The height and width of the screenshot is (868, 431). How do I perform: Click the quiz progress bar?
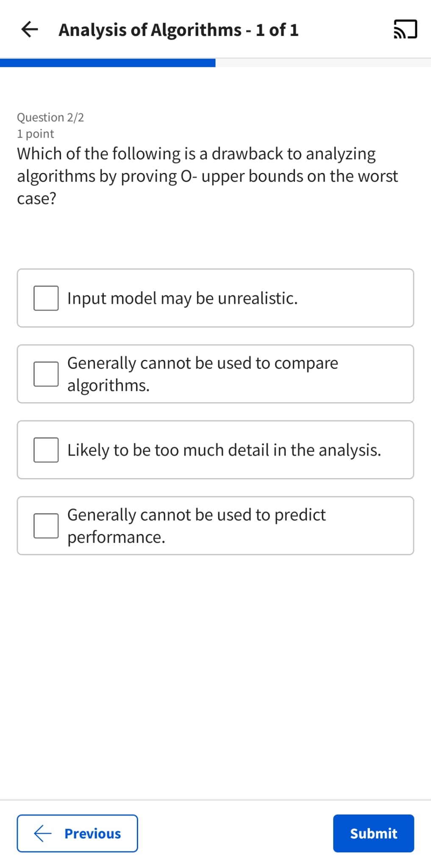pos(215,62)
